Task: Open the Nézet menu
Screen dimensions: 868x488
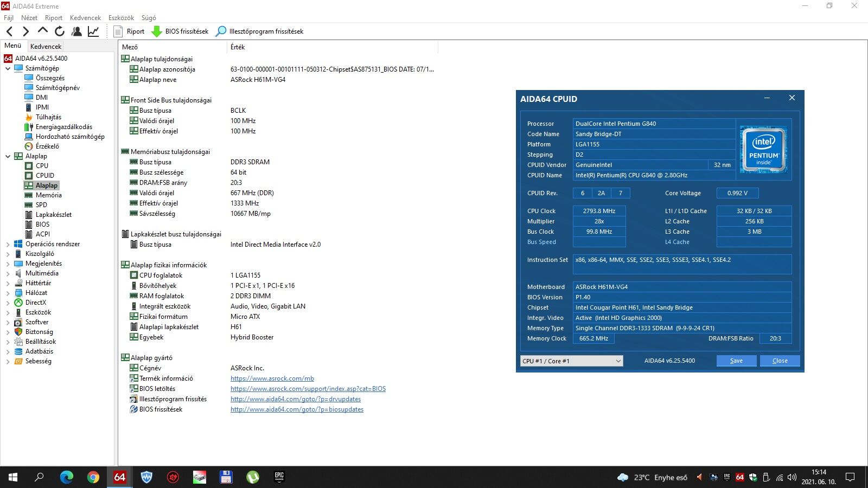Action: point(29,18)
